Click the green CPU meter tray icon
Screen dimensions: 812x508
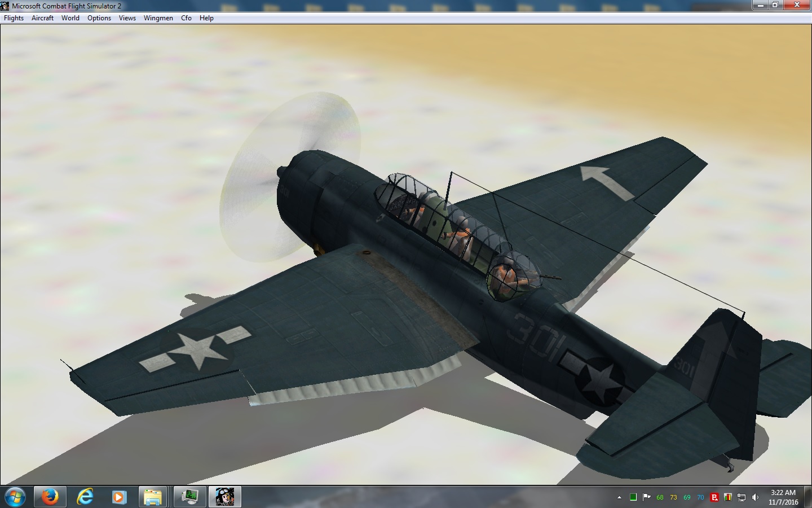coord(633,497)
